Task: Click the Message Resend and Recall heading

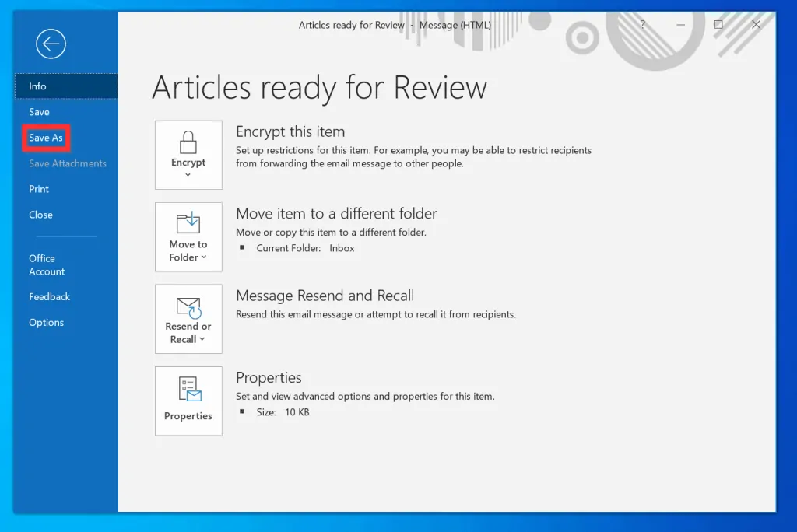Action: click(x=325, y=296)
